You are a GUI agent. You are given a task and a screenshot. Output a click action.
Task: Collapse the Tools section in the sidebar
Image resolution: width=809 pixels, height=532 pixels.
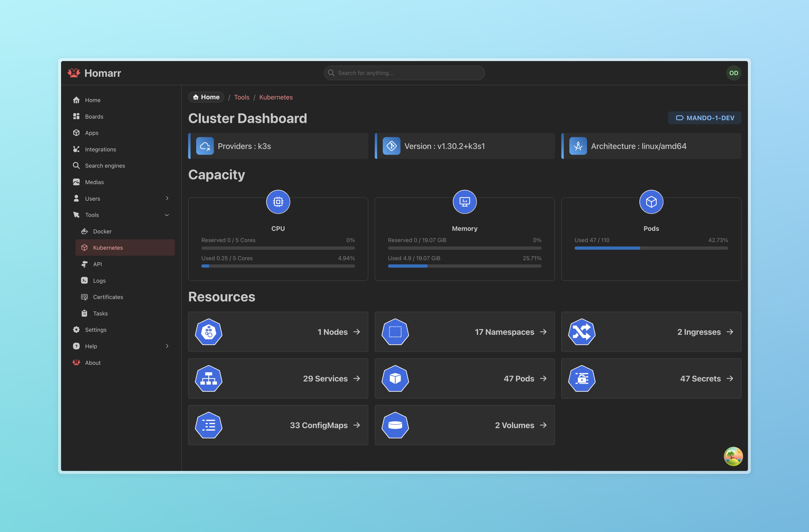(167, 214)
